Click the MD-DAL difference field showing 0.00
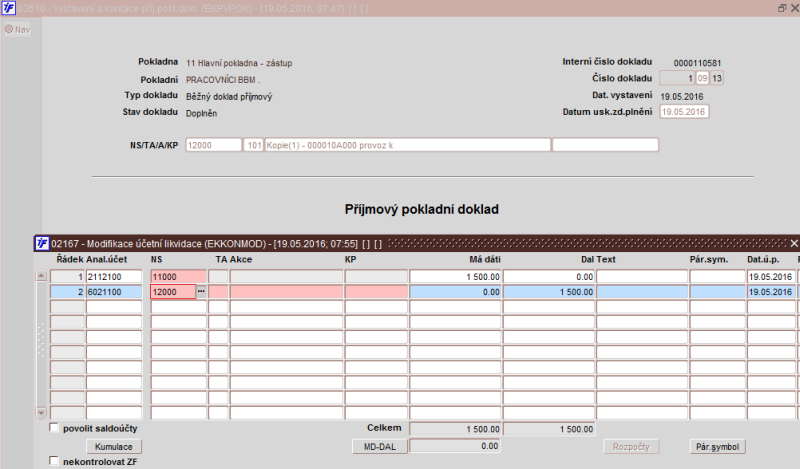 point(455,446)
